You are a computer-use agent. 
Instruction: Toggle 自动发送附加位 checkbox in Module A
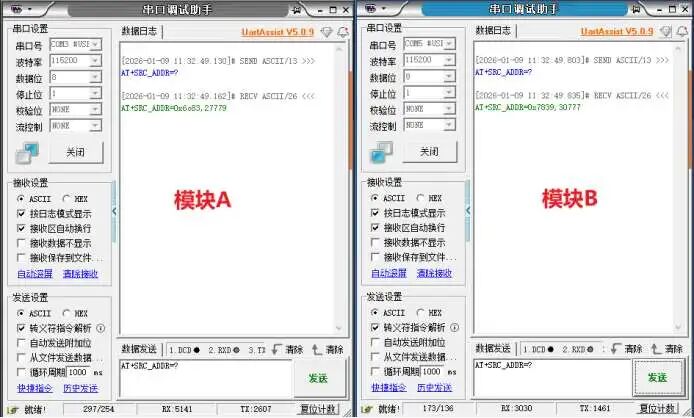pos(22,343)
